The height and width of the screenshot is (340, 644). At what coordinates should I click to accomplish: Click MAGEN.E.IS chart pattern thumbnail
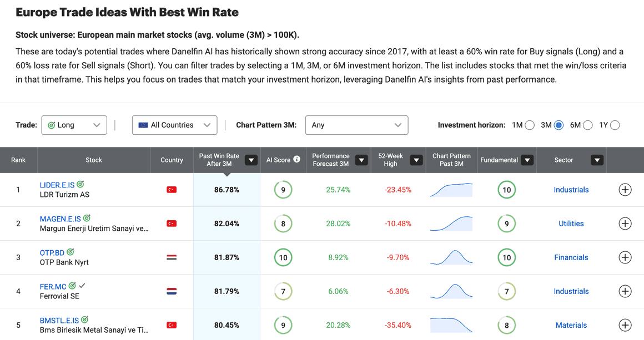point(451,224)
